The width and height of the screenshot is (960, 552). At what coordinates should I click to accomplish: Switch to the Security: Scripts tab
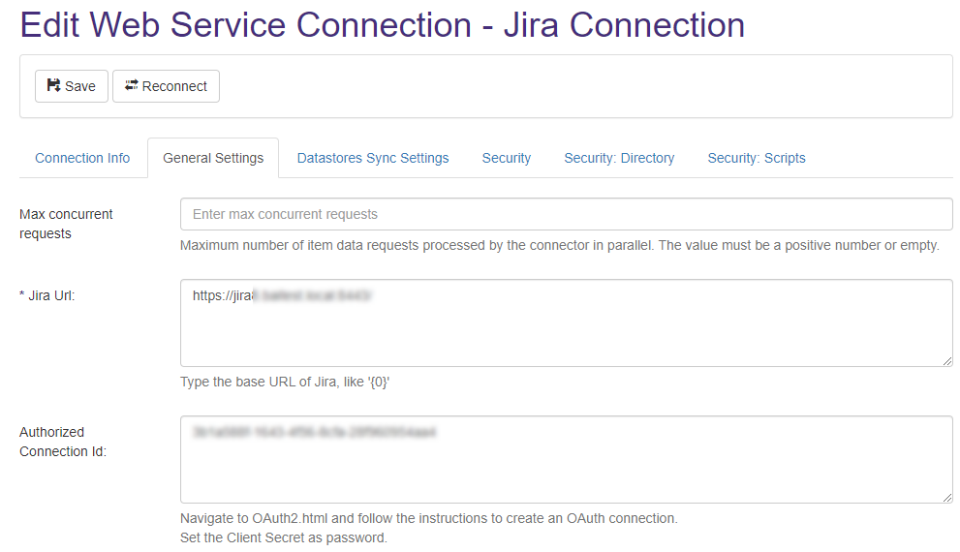pos(756,158)
